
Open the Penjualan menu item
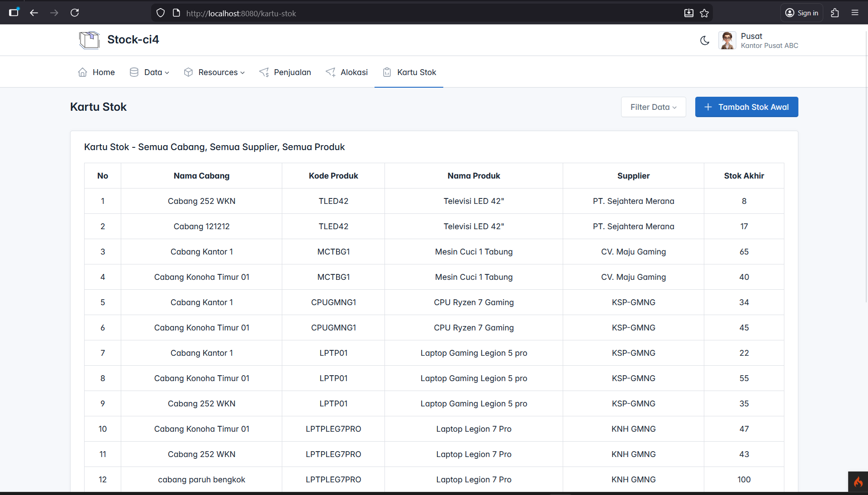(x=285, y=72)
